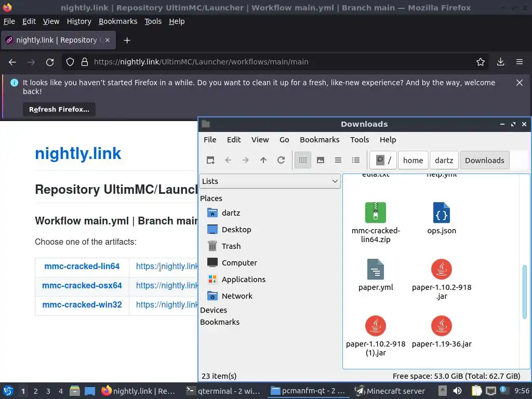Go up to parent folder
Screen dimensions: 532x399
(x=263, y=160)
